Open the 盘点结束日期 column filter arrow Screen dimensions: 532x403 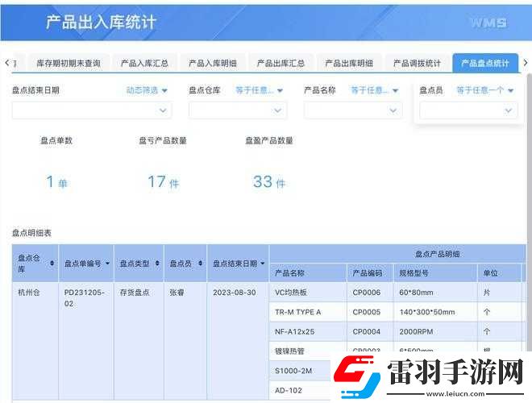263,264
